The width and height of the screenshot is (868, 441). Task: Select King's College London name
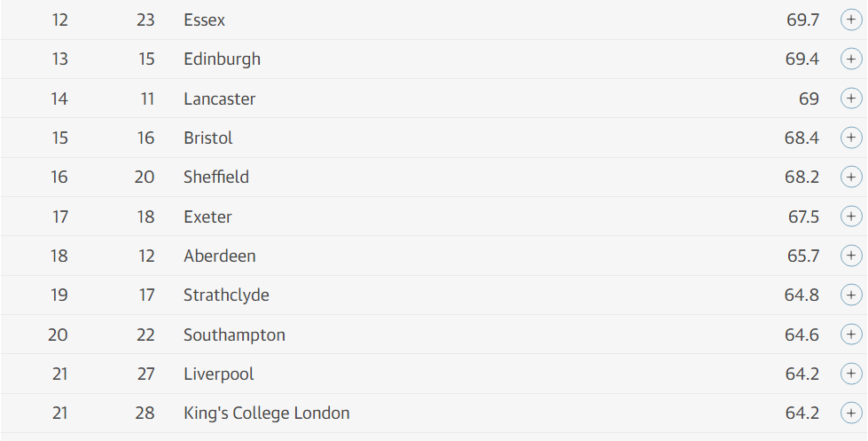(266, 413)
